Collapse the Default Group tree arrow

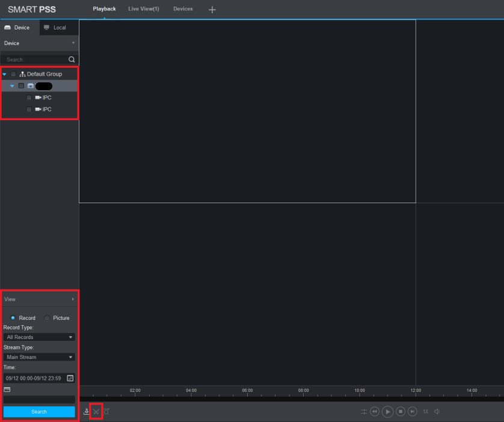click(x=4, y=74)
